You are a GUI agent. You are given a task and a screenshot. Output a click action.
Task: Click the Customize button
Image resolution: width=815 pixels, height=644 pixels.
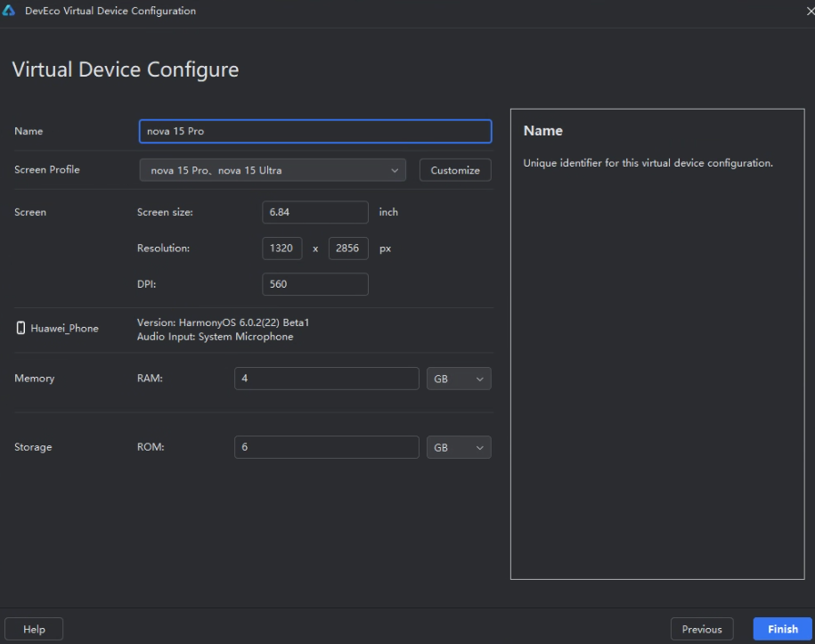[455, 170]
